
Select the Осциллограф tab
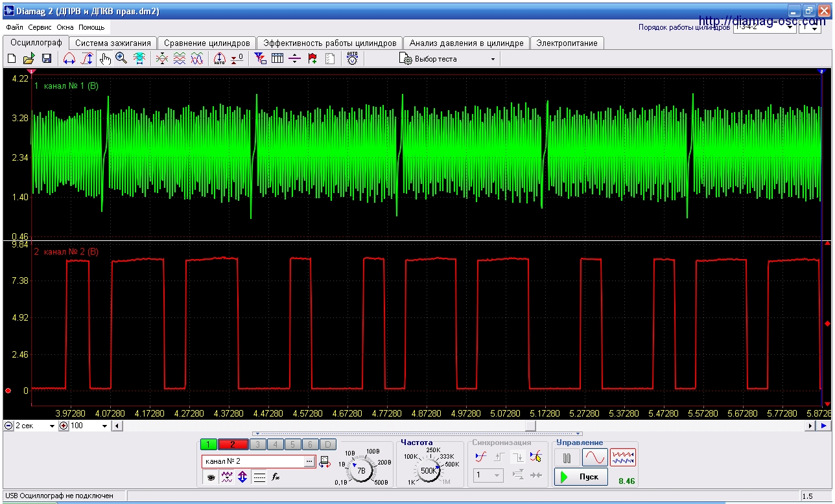click(x=36, y=42)
